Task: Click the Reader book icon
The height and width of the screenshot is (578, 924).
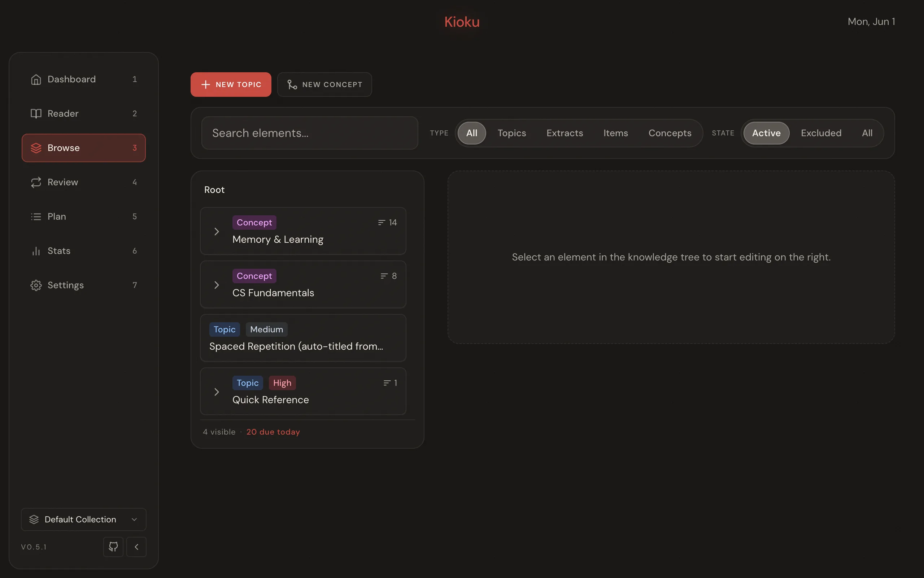Action: coord(36,113)
